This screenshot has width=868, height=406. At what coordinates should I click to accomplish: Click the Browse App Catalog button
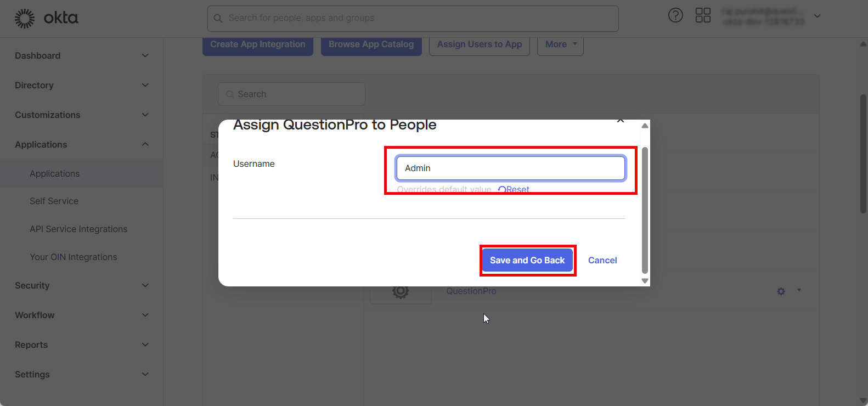click(x=371, y=44)
